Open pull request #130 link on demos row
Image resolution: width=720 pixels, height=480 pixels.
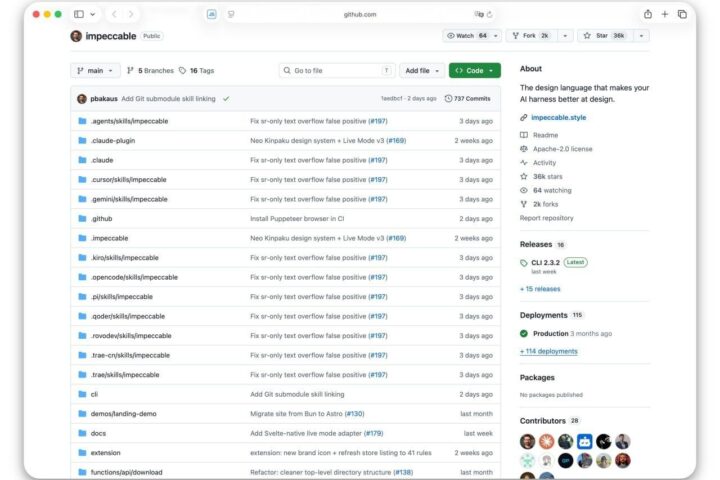tap(354, 413)
